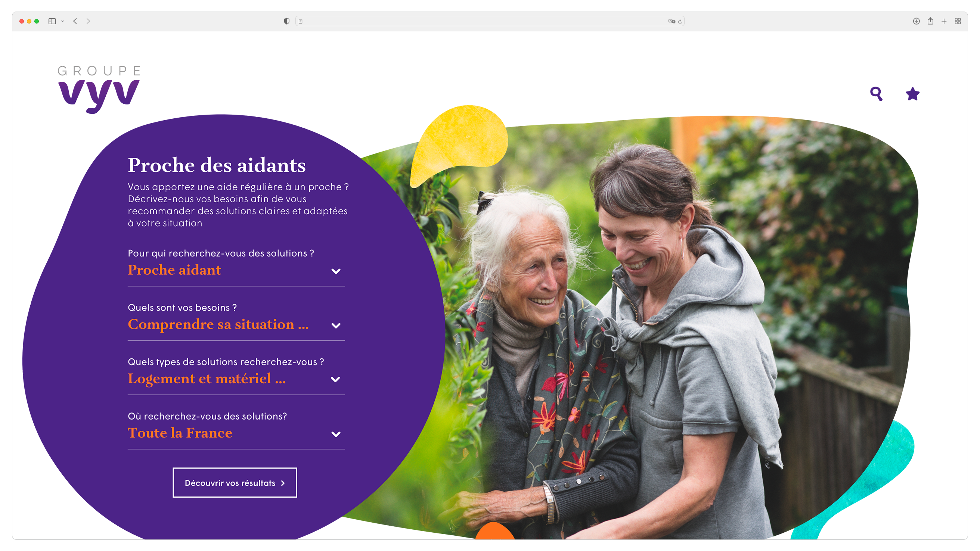Click the browser address bar field
Viewport: 980px width, 551px height.
(490, 21)
